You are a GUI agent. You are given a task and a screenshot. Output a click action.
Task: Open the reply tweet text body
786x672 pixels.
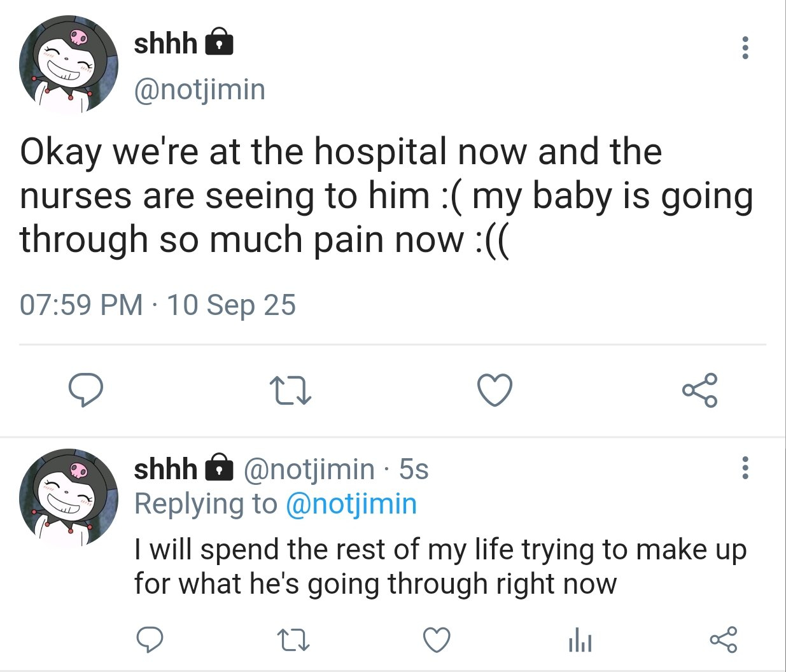[x=439, y=566]
